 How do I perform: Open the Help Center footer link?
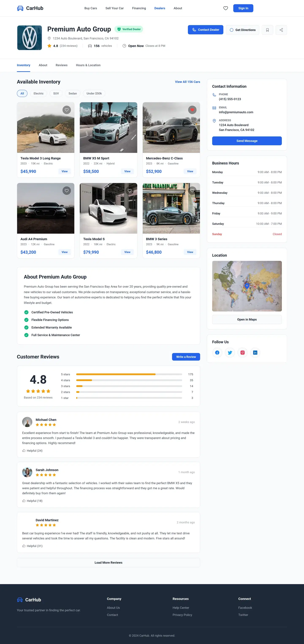pyautogui.click(x=181, y=608)
